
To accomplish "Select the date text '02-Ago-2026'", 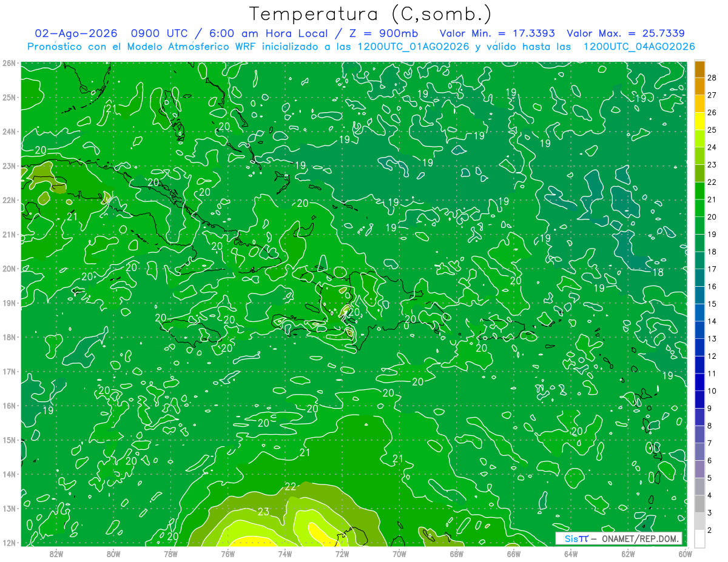I will pyautogui.click(x=75, y=33).
